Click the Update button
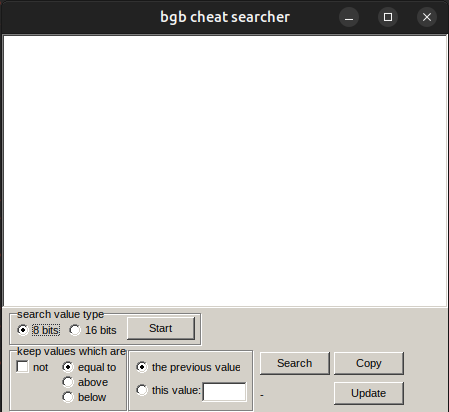 point(369,393)
